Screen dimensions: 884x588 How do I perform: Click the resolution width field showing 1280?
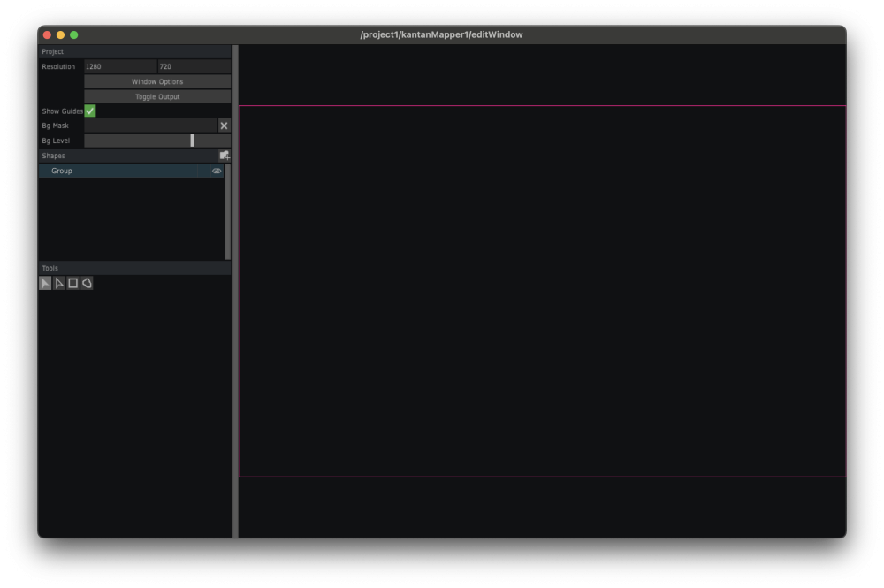(120, 66)
